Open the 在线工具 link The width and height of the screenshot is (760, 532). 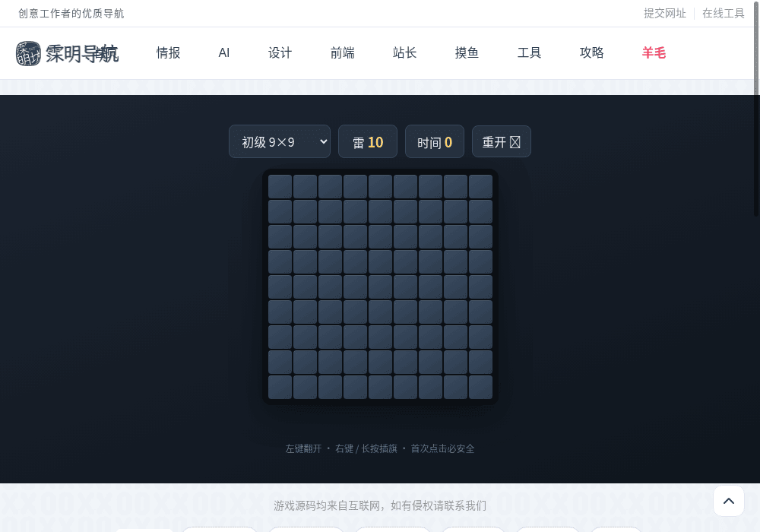tap(724, 14)
